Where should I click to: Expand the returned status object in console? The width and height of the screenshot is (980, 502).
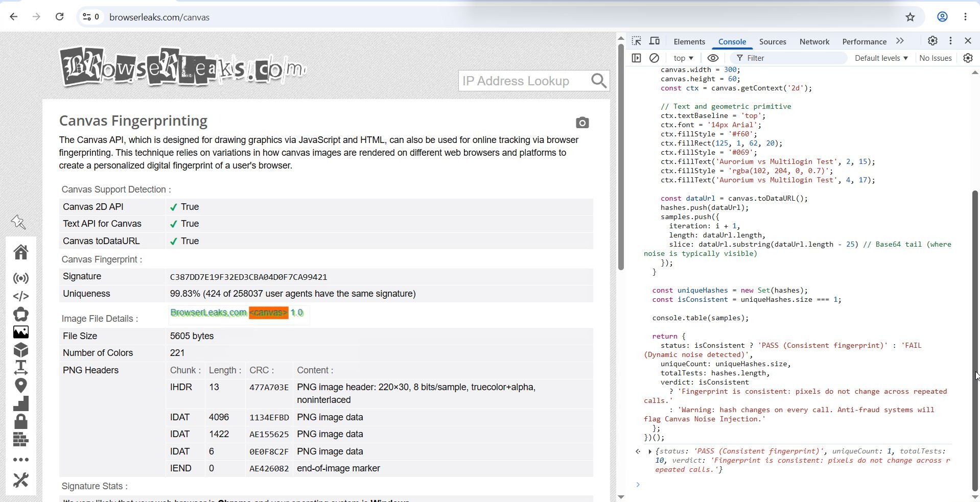pyautogui.click(x=650, y=451)
